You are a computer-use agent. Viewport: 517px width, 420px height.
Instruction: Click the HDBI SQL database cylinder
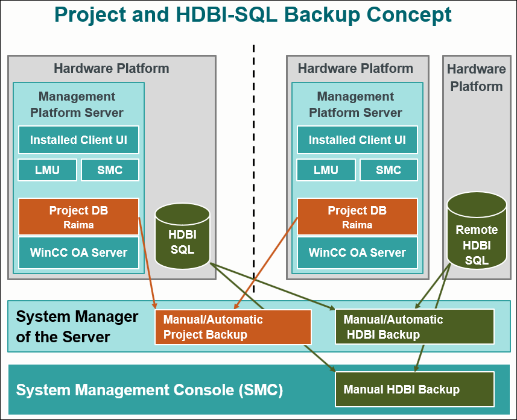click(x=182, y=236)
